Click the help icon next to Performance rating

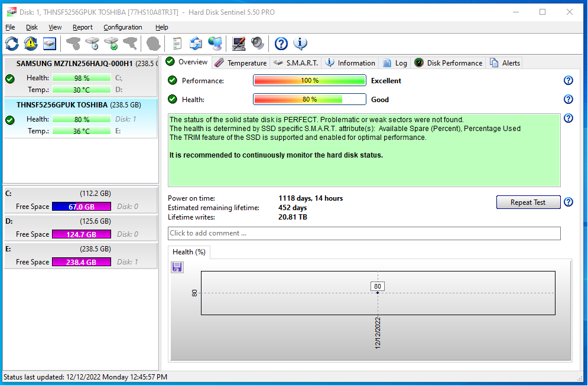click(568, 81)
